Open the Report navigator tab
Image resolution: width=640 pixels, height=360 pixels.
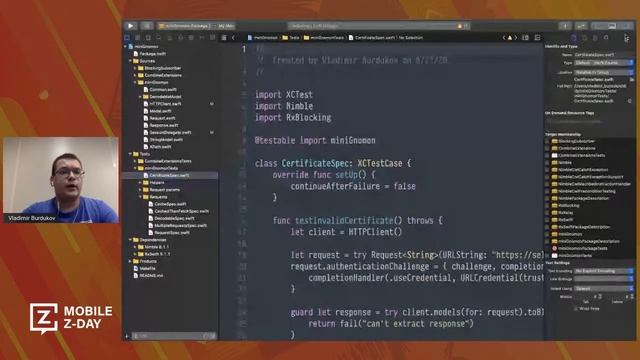tap(213, 38)
